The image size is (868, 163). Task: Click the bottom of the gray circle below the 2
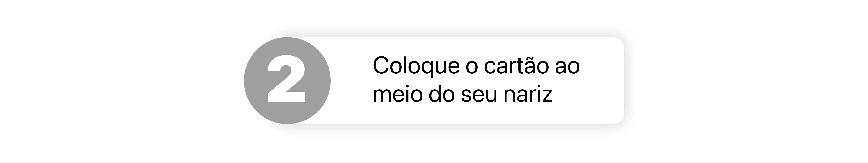[287, 113]
